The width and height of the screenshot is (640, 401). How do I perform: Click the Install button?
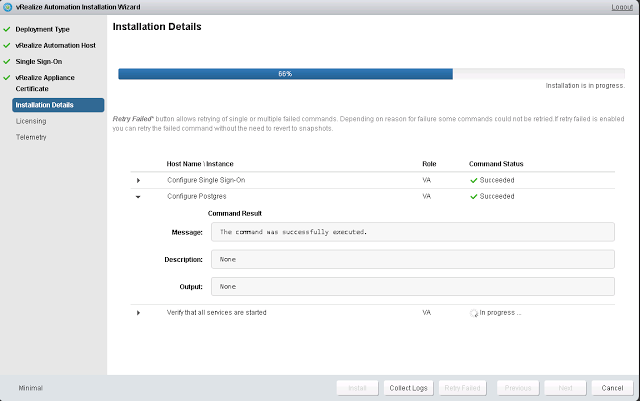[358, 388]
